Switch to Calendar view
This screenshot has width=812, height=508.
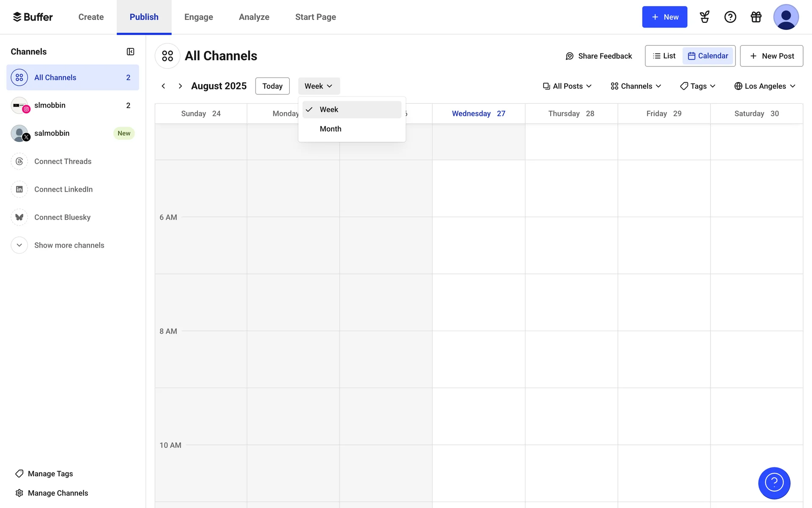[x=708, y=56]
